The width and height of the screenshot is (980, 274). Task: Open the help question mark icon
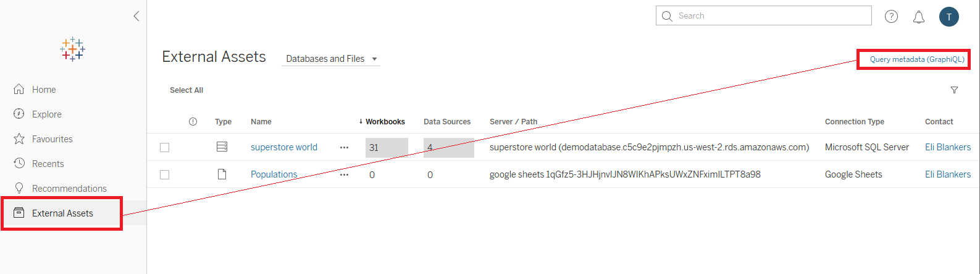click(891, 17)
